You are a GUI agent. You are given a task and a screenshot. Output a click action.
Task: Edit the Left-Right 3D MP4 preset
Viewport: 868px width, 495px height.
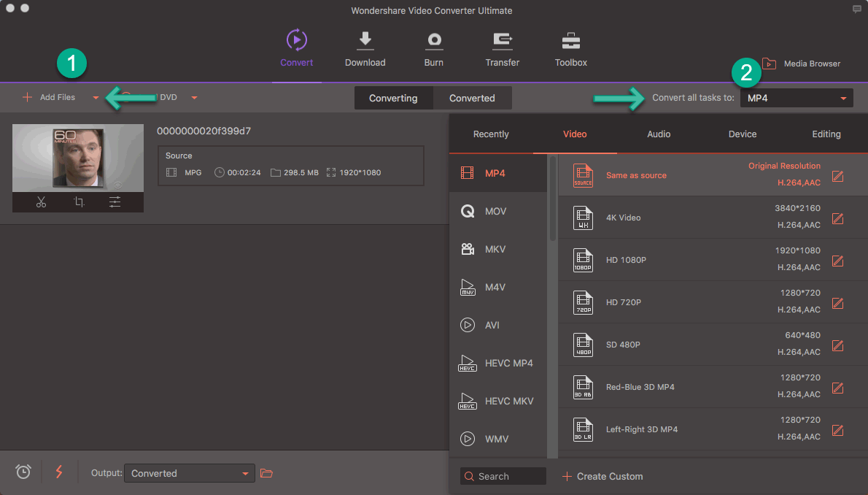coord(837,430)
